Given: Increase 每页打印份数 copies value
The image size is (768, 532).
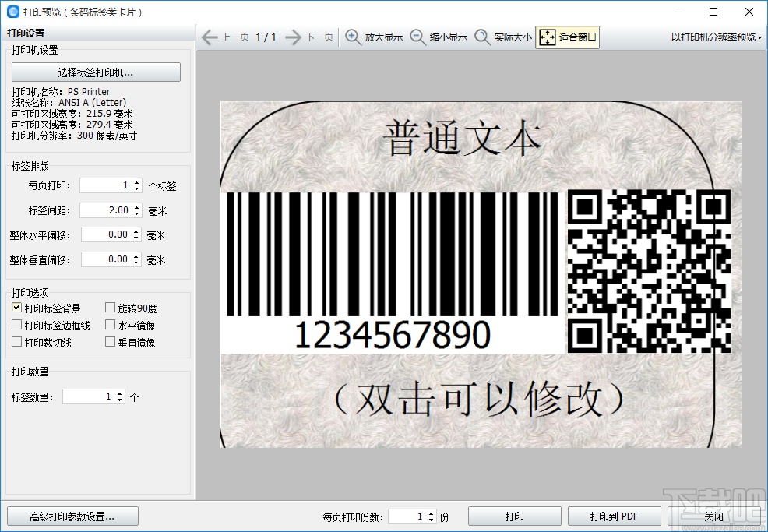Looking at the screenshot, I should pos(431,513).
